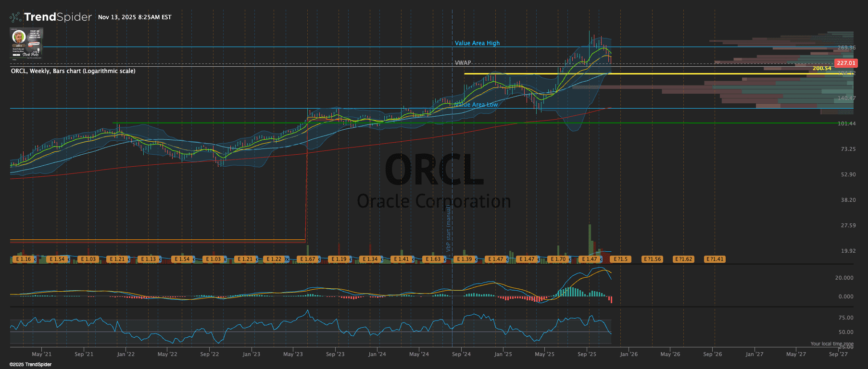Click the TrendSpider logo icon
Viewport: 868px width, 369px height.
point(15,17)
